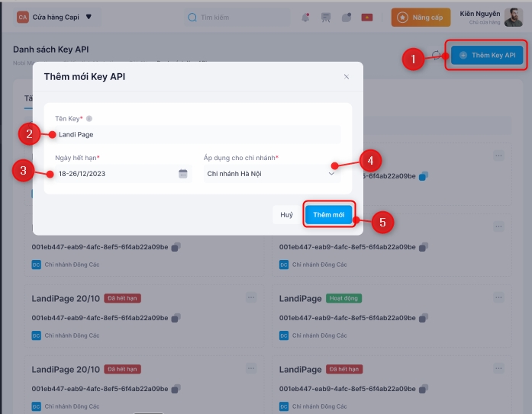Click the Huỷ cancel button
The width and height of the screenshot is (532, 414).
286,215
